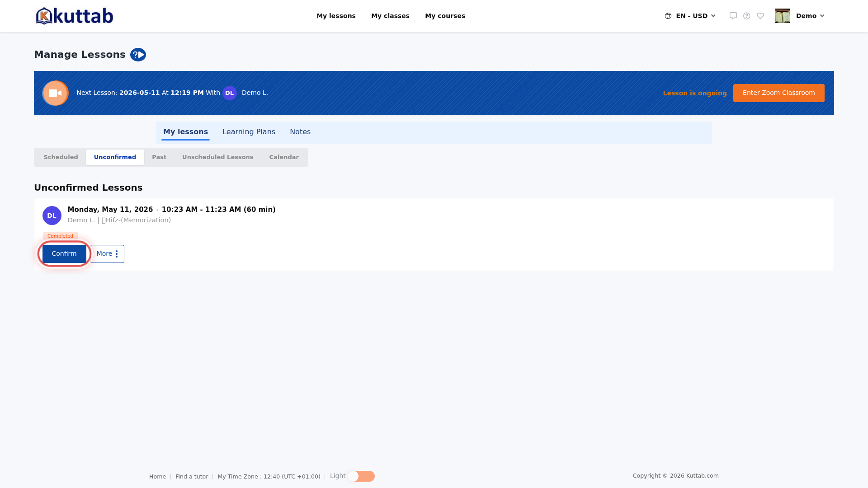Open the messages chat icon
The image size is (868, 488).
click(x=733, y=16)
